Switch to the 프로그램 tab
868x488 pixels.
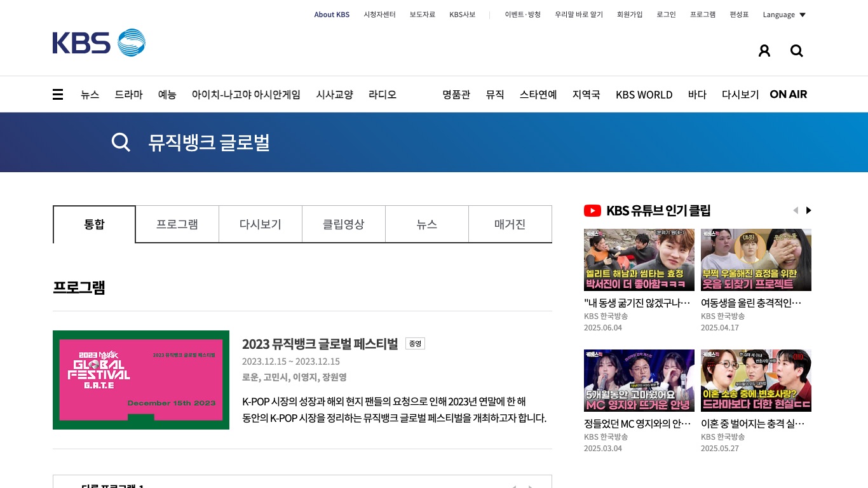click(177, 224)
